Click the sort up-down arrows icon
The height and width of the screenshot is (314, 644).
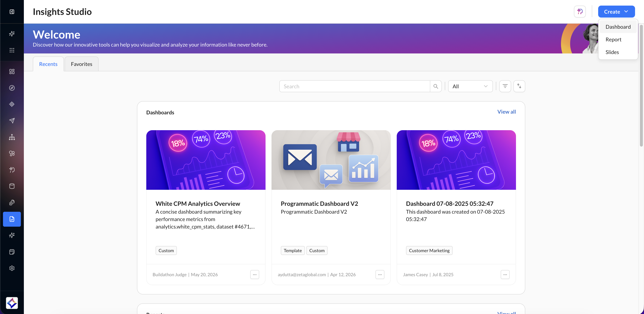click(519, 86)
